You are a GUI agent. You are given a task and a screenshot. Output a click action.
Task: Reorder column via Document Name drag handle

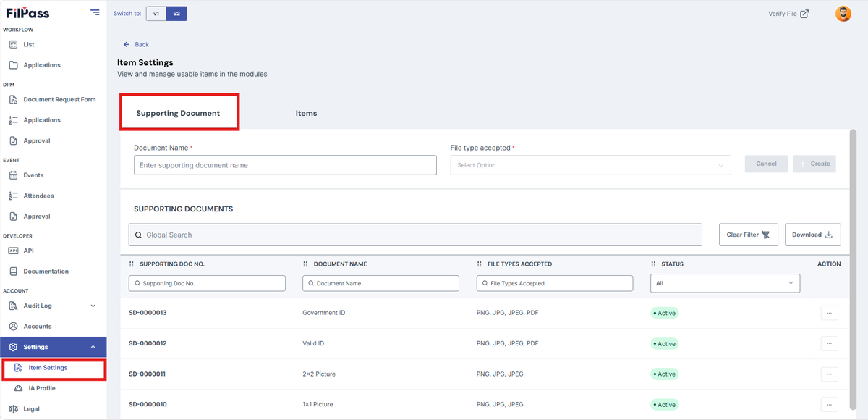coord(306,264)
